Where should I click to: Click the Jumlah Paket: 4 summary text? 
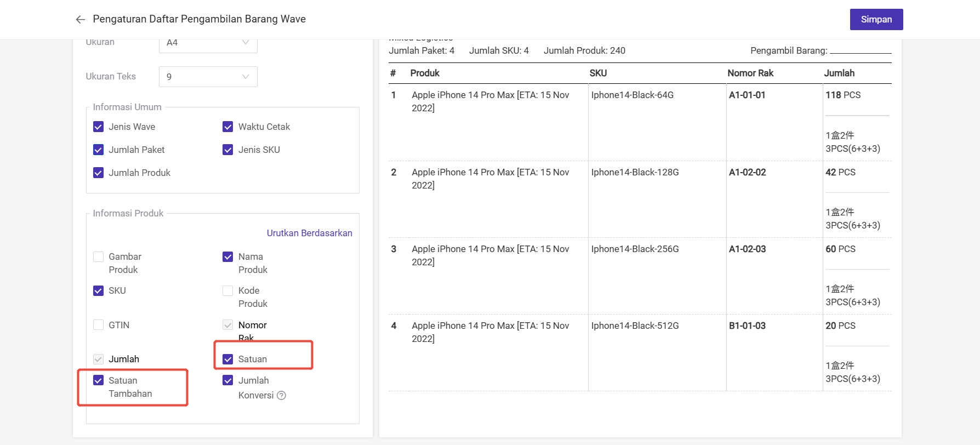point(421,50)
